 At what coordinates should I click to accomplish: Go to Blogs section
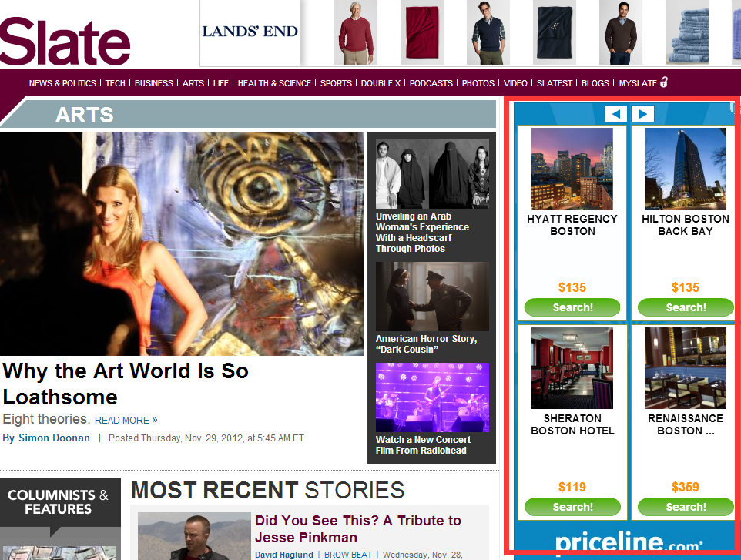595,83
